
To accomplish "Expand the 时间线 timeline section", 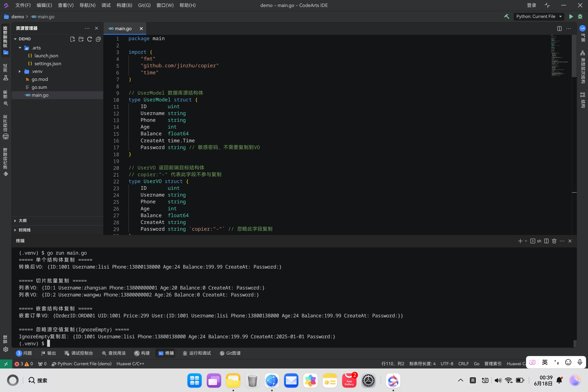I will (x=15, y=230).
